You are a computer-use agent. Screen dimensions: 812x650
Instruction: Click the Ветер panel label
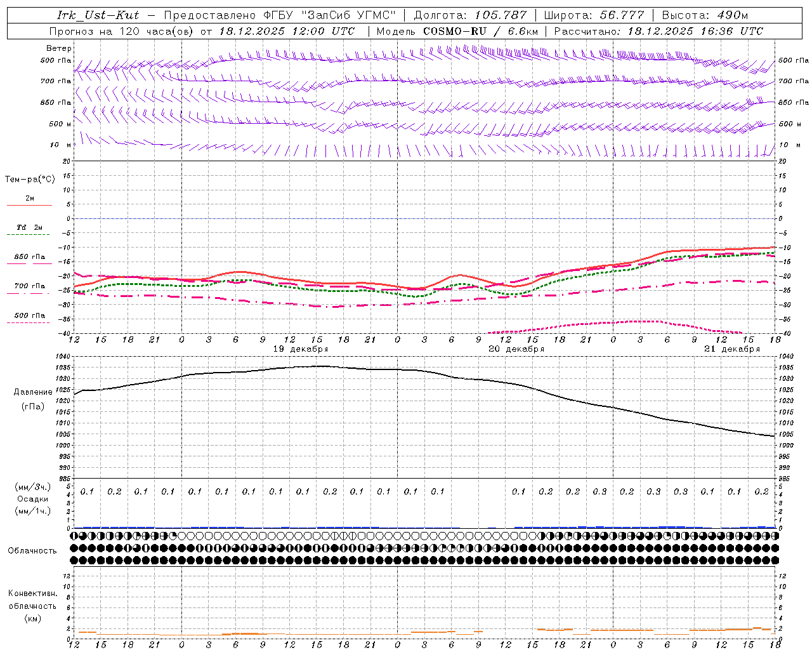click(x=59, y=48)
